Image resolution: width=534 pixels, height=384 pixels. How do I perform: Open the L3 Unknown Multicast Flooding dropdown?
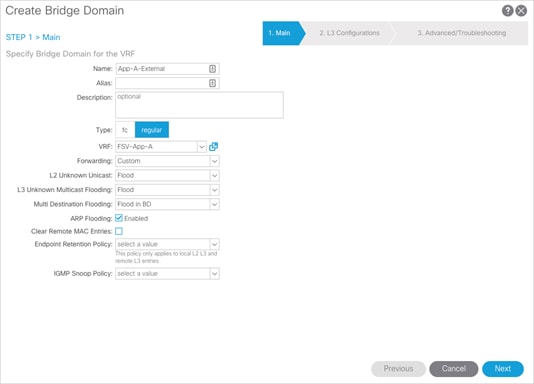coord(215,190)
